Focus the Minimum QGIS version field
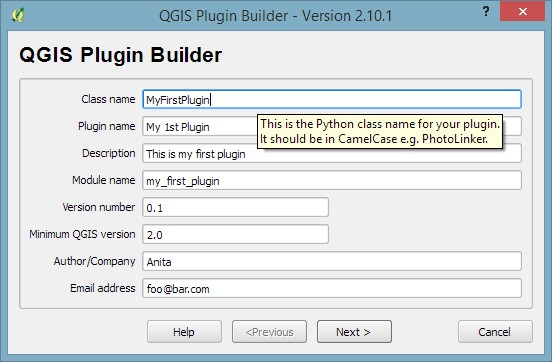Screen dimensions: 552x362 pyautogui.click(x=236, y=235)
